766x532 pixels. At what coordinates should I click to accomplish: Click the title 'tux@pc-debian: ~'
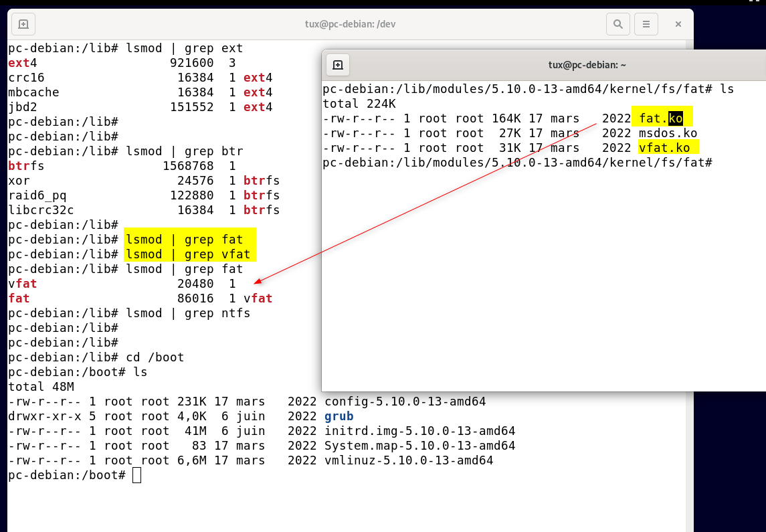[587, 65]
